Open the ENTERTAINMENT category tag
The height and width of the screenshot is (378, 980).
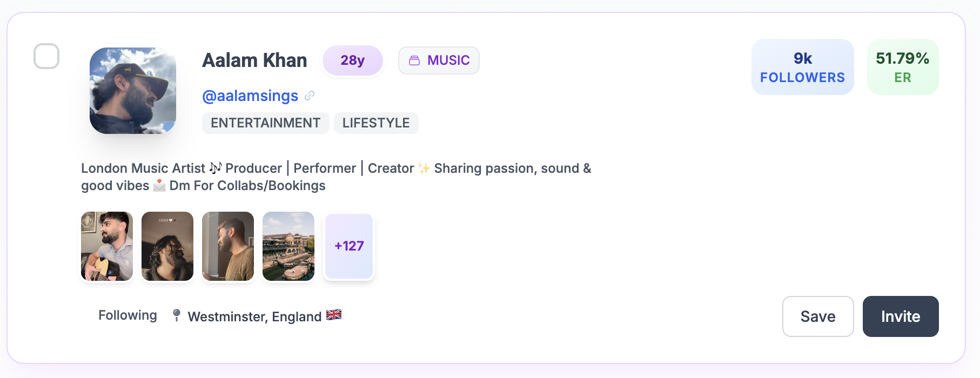point(265,123)
